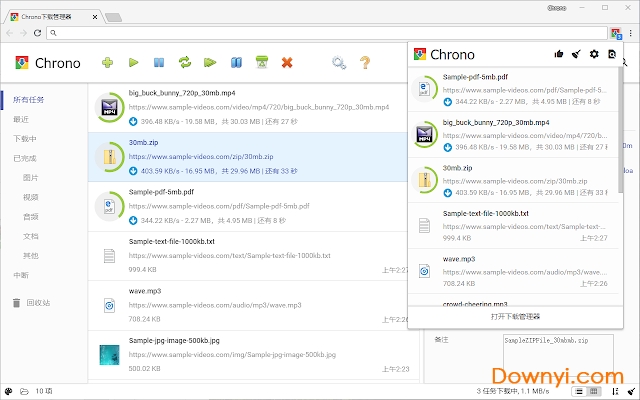This screenshot has height=400, width=640.
Task: Open settings via the magnifier gear icon
Action: click(340, 63)
